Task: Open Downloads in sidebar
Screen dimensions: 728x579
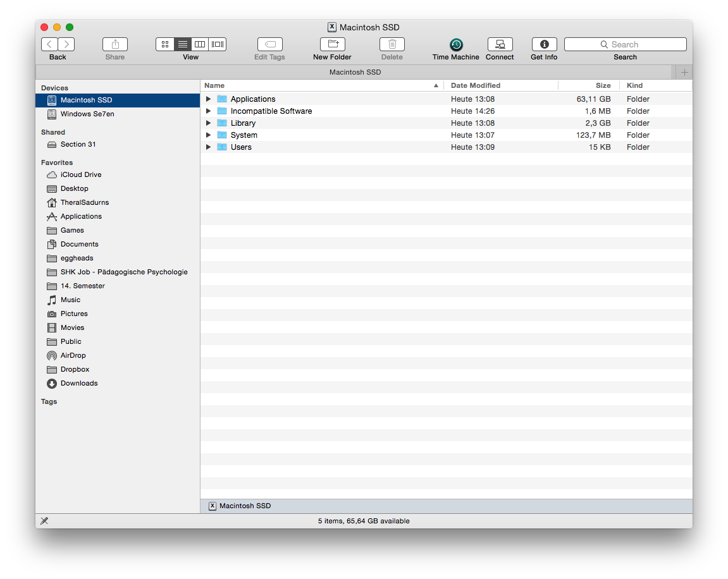Action: point(118,384)
